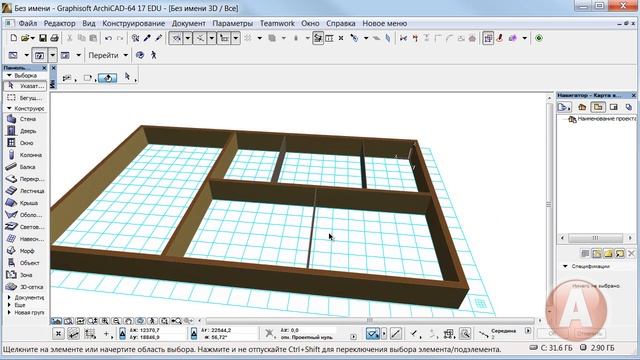Open the Справка menu
The height and width of the screenshot is (360, 640).
pos(340,23)
